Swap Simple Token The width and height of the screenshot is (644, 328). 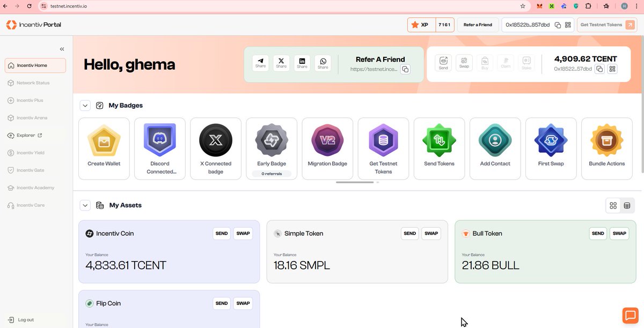click(431, 233)
